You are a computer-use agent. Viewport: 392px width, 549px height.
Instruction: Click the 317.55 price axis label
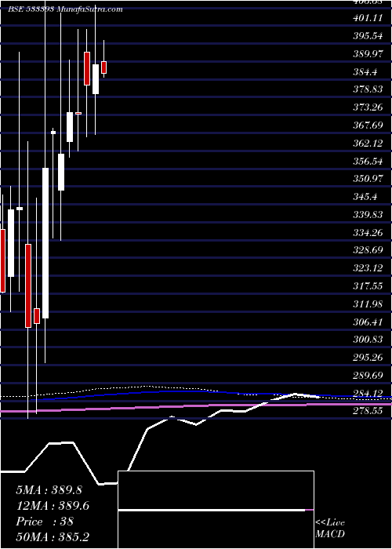click(368, 286)
